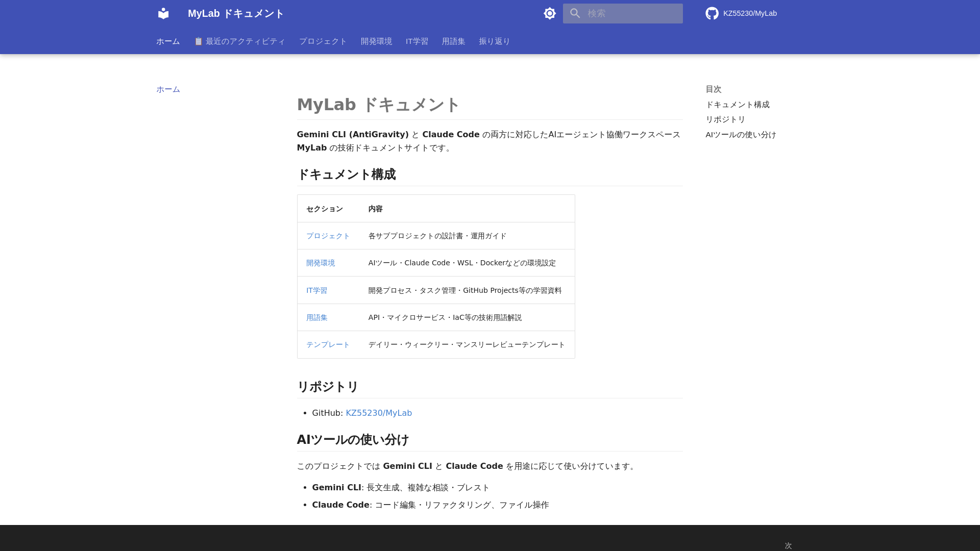
Task: Open IT学習 link in the table
Action: pyautogui.click(x=316, y=290)
